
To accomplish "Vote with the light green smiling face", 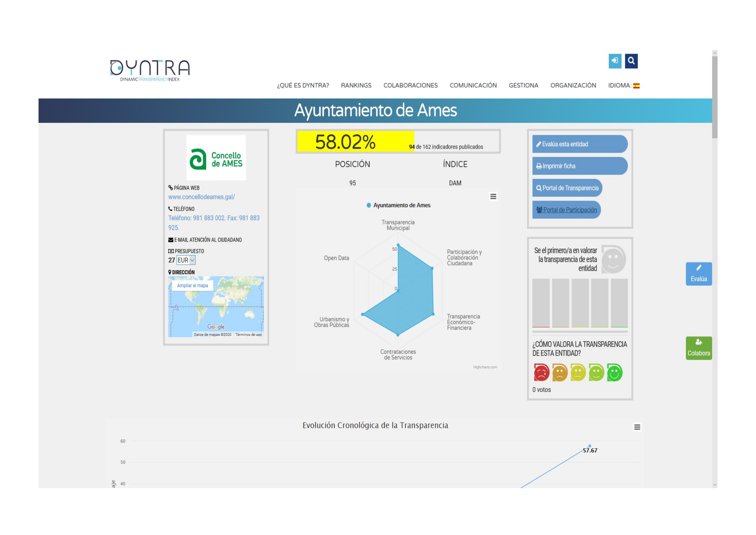I will click(x=596, y=372).
